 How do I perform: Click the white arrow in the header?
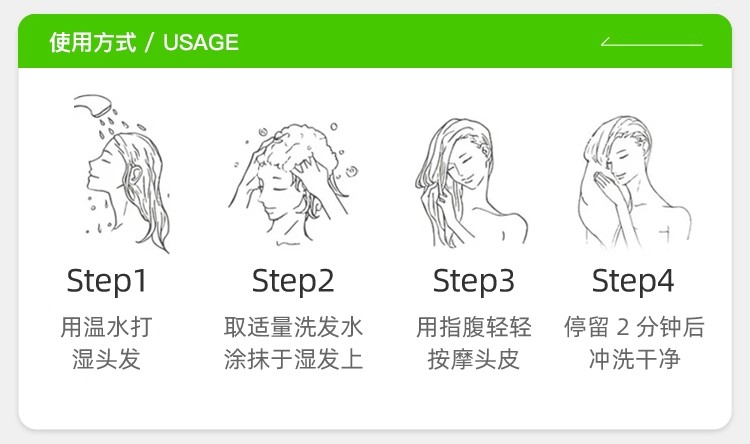click(651, 42)
